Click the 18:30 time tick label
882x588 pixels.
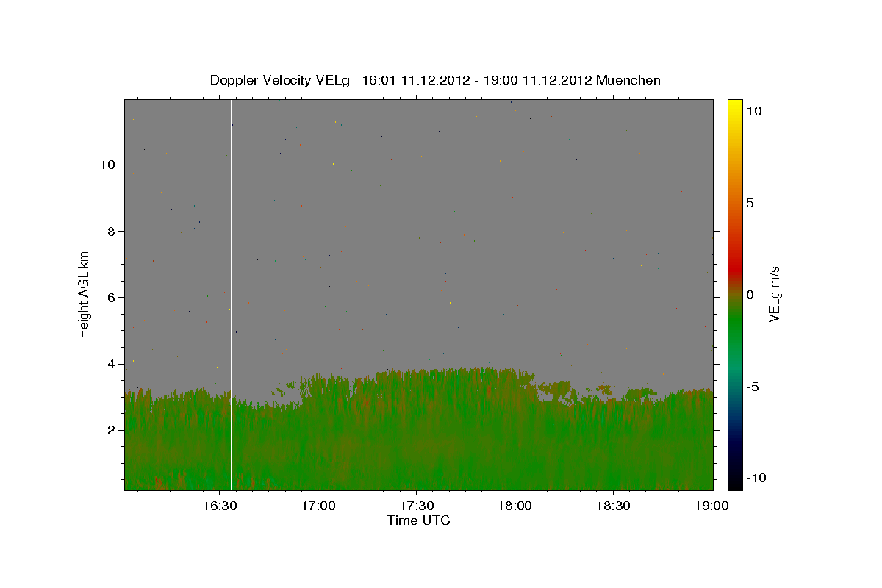click(x=613, y=506)
